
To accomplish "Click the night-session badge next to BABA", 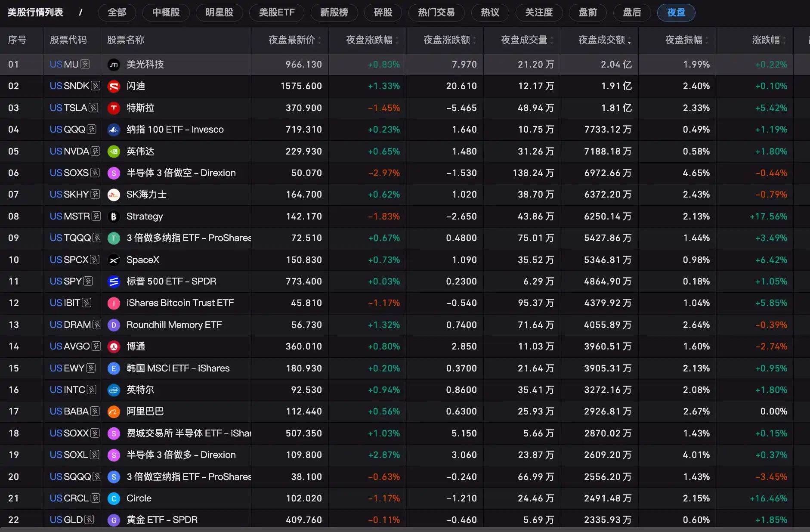I will coord(95,411).
